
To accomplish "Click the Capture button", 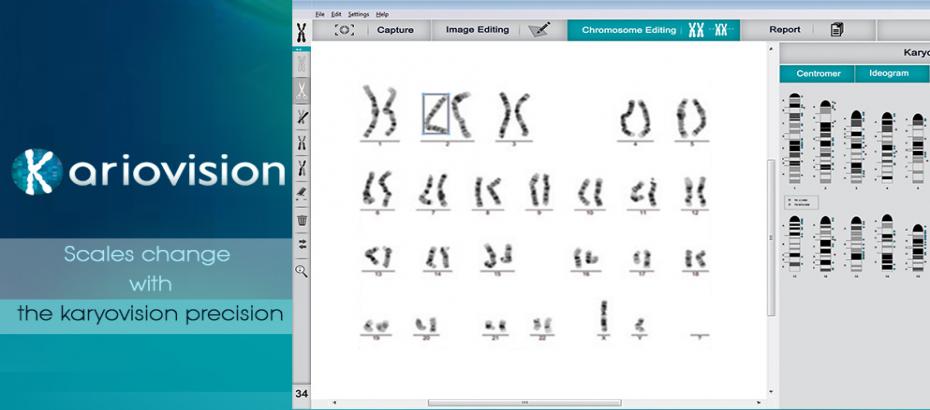I will tap(395, 30).
